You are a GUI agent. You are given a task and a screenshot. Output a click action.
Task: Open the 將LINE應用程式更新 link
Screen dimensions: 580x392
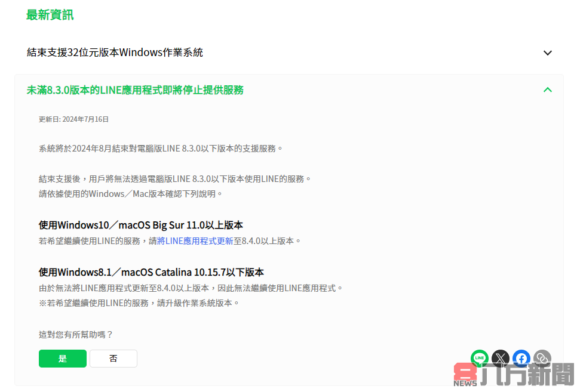[x=195, y=241]
